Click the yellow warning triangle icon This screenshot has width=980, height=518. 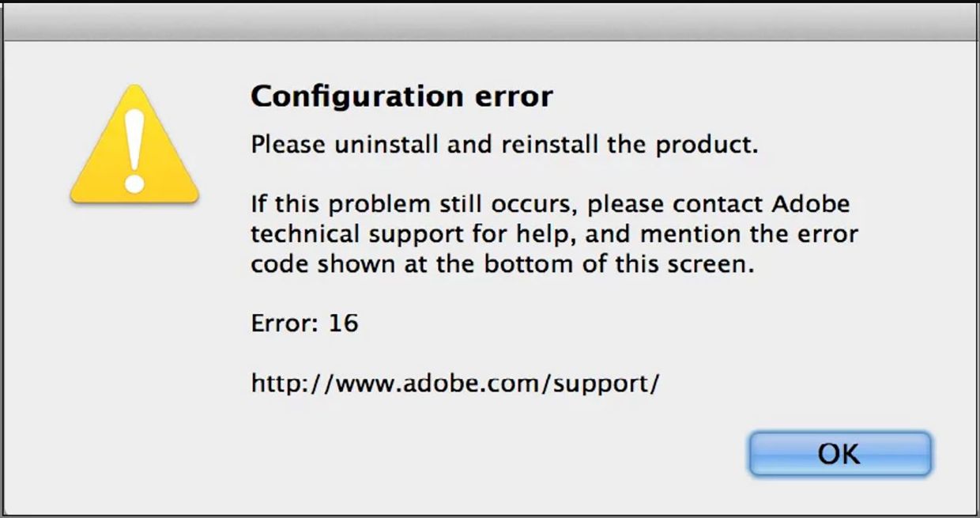134,144
